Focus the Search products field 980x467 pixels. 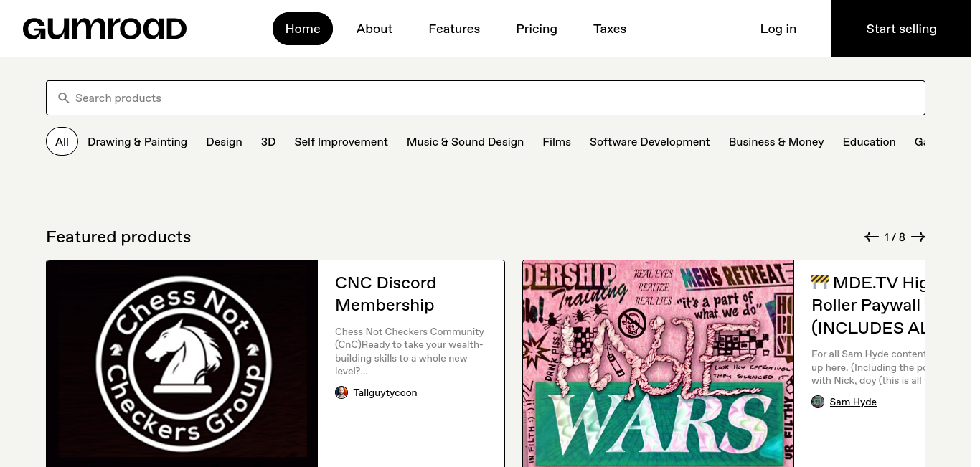point(486,98)
